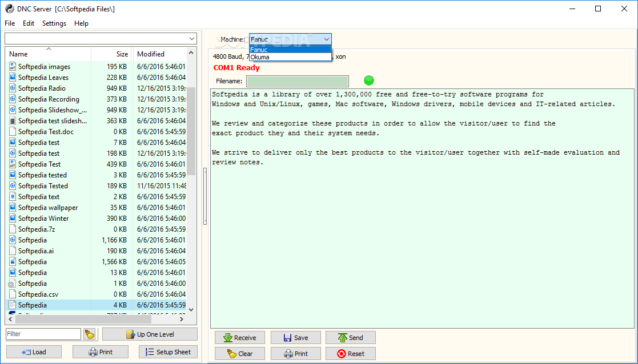Click the media icon of Softpedia 1,166 KB
The image size is (638, 364).
click(x=12, y=240)
